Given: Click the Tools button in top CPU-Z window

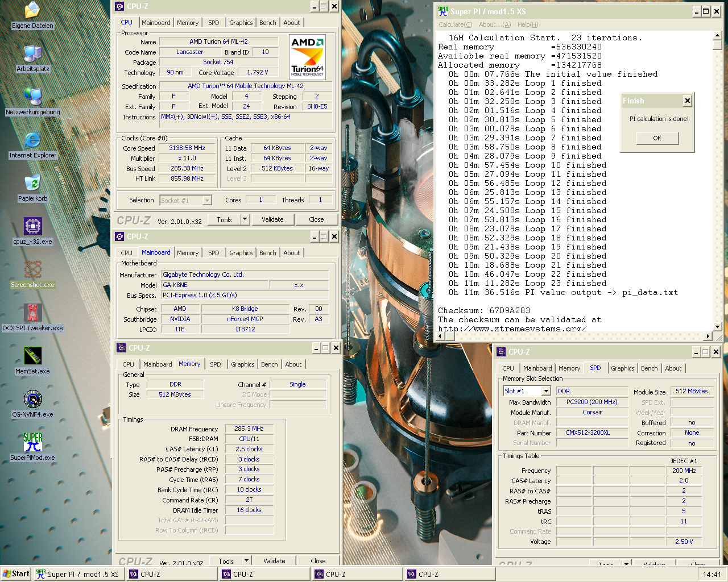Looking at the screenshot, I should pos(224,219).
